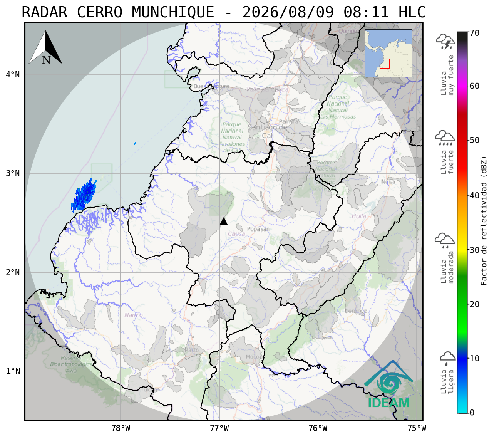Viewport: 504px width, 438px height.
Task: Click the "75°W" longitude label
Action: (417, 428)
